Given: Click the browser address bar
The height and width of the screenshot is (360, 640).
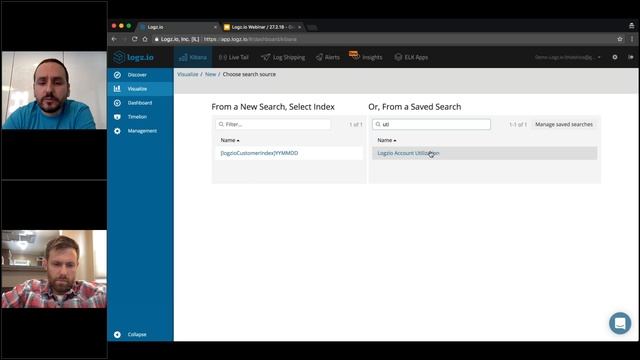Looking at the screenshot, I should click(x=384, y=39).
